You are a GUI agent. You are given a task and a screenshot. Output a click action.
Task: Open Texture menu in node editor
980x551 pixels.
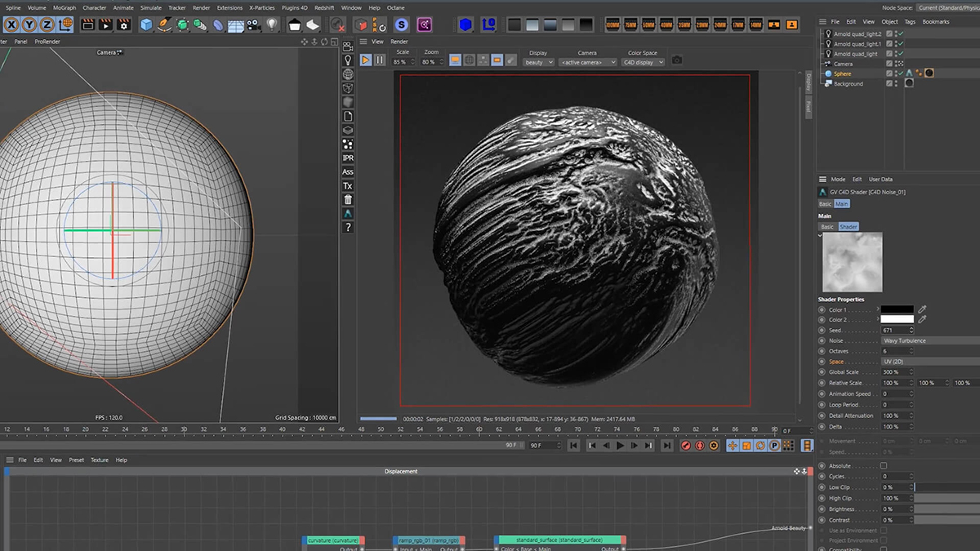(100, 460)
